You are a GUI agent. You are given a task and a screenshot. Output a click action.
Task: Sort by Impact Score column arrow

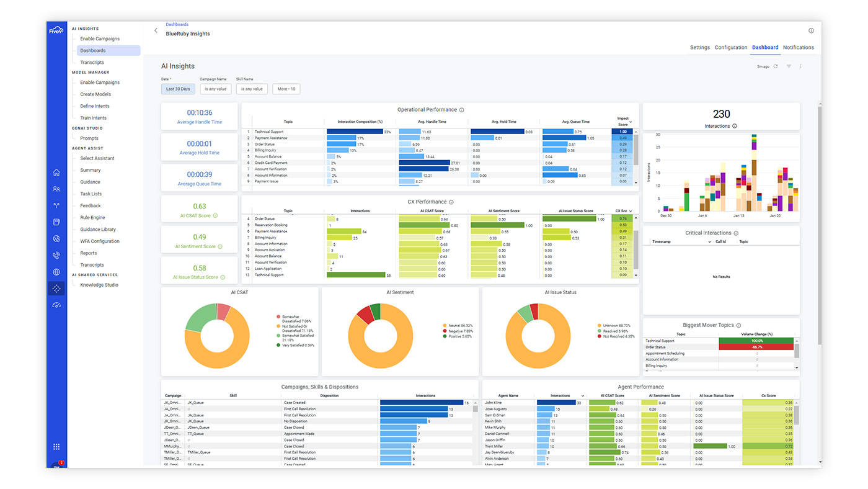click(631, 122)
